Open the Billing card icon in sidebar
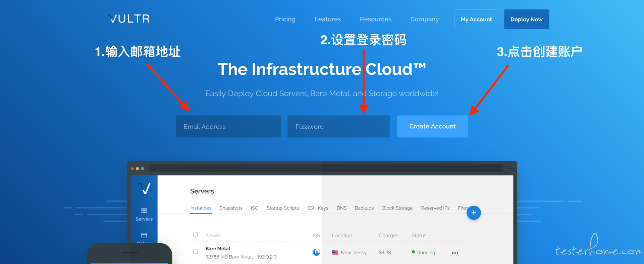The width and height of the screenshot is (644, 264). (x=144, y=235)
